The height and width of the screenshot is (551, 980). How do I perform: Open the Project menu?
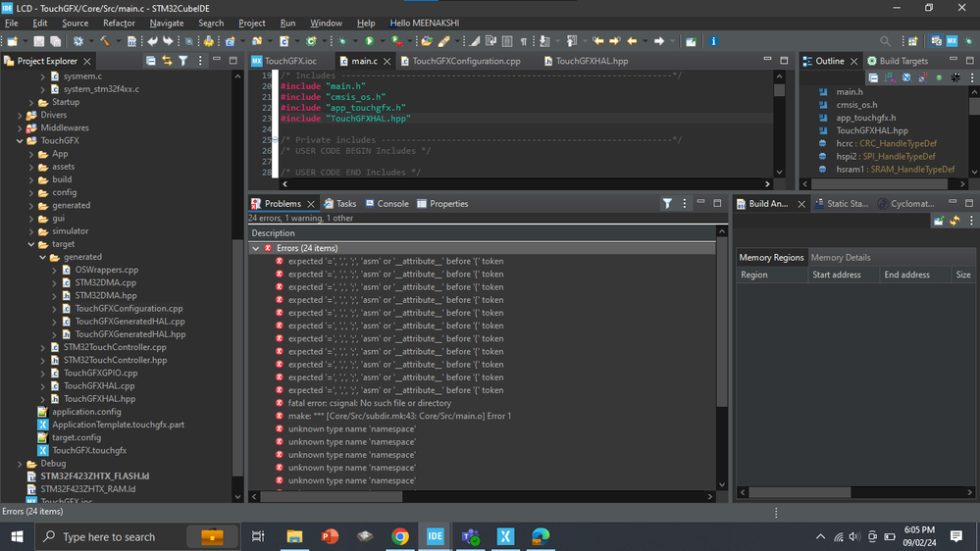[x=252, y=23]
